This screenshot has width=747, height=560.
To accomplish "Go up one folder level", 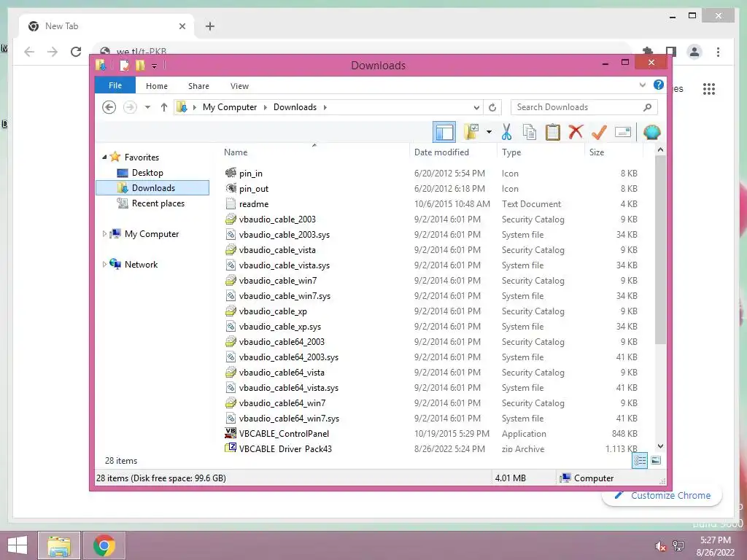I will (x=164, y=107).
